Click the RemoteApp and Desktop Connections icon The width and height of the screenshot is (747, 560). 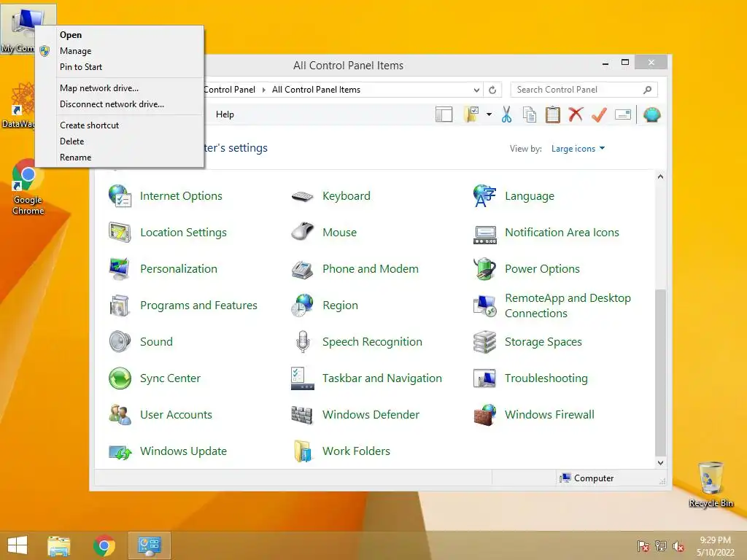[485, 306]
